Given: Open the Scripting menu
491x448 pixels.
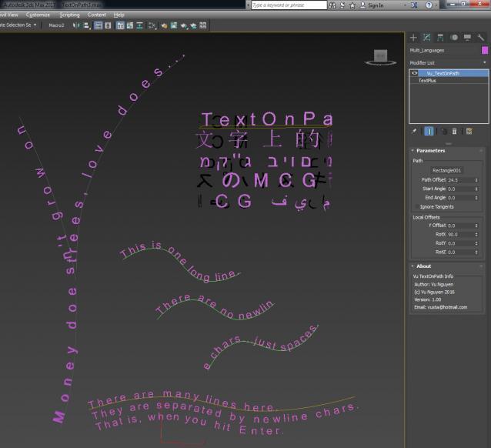Looking at the screenshot, I should (69, 15).
